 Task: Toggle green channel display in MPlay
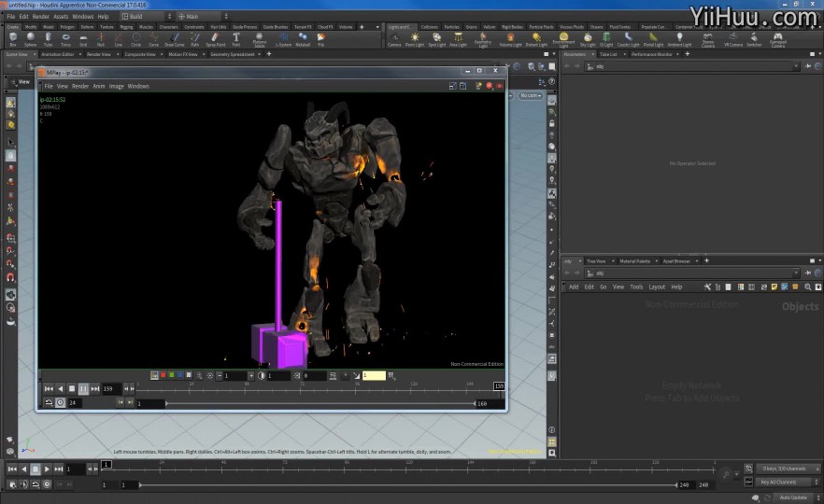click(171, 375)
